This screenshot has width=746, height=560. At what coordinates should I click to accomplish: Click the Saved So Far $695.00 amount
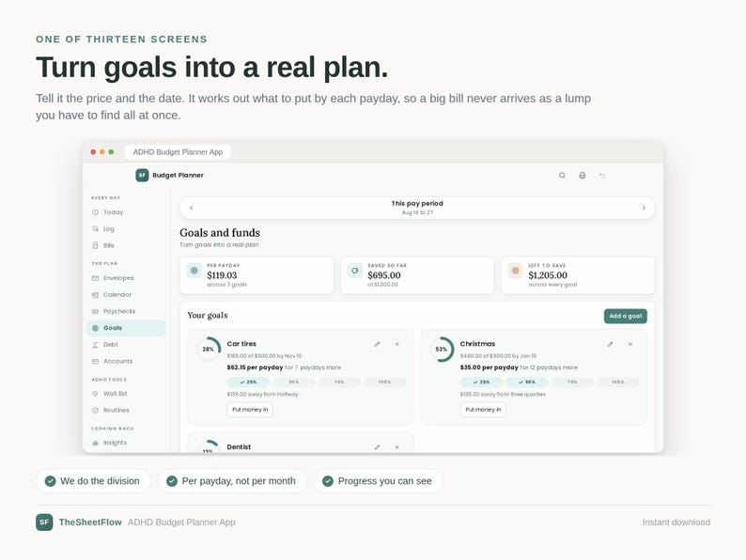pos(384,275)
